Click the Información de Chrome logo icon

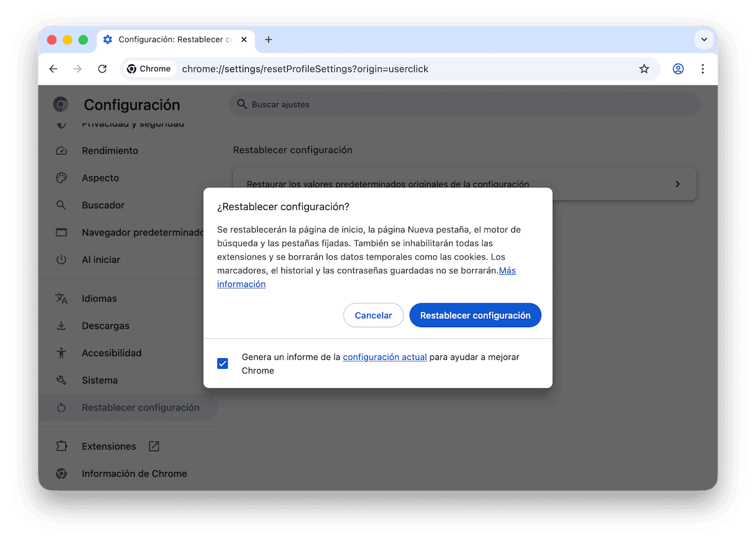tap(61, 473)
